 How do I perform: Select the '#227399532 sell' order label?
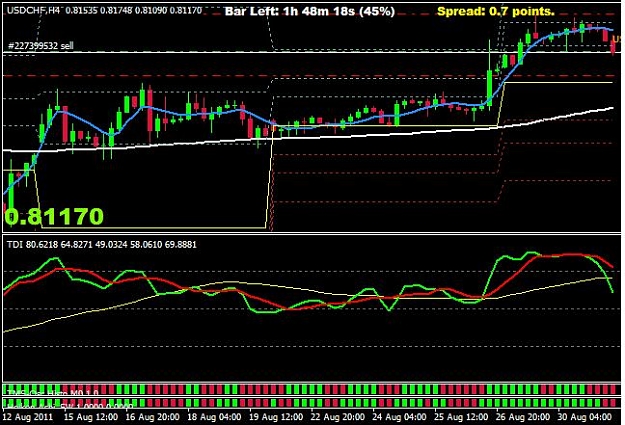point(41,46)
